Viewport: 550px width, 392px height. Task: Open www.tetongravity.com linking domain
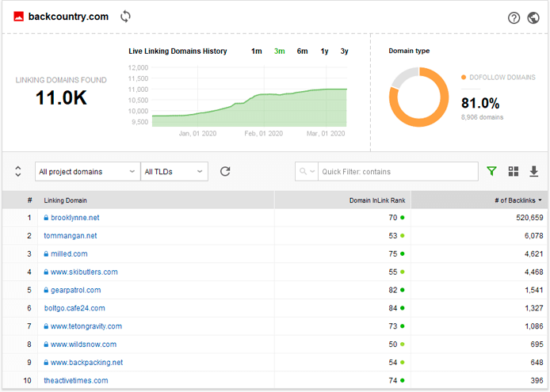[x=86, y=326]
